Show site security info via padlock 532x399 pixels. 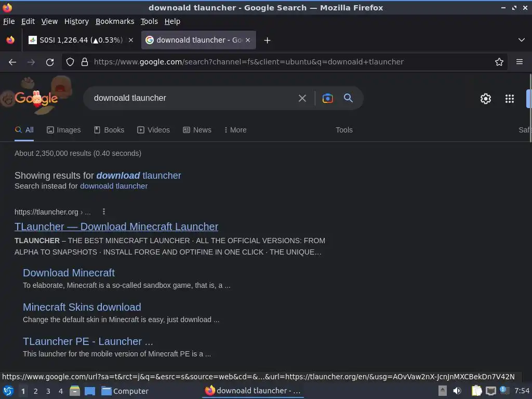click(x=85, y=62)
